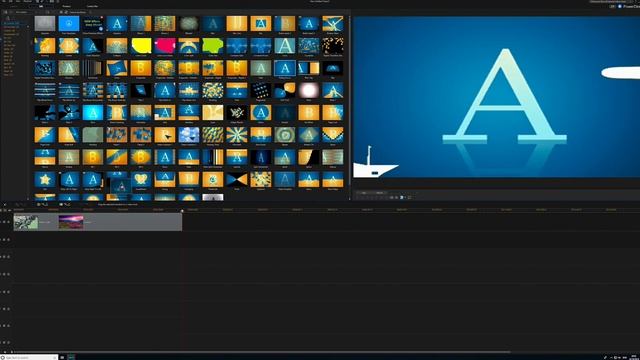Choose the concentric circles transition thumbnail
This screenshot has height=360, width=640.
[x=284, y=135]
